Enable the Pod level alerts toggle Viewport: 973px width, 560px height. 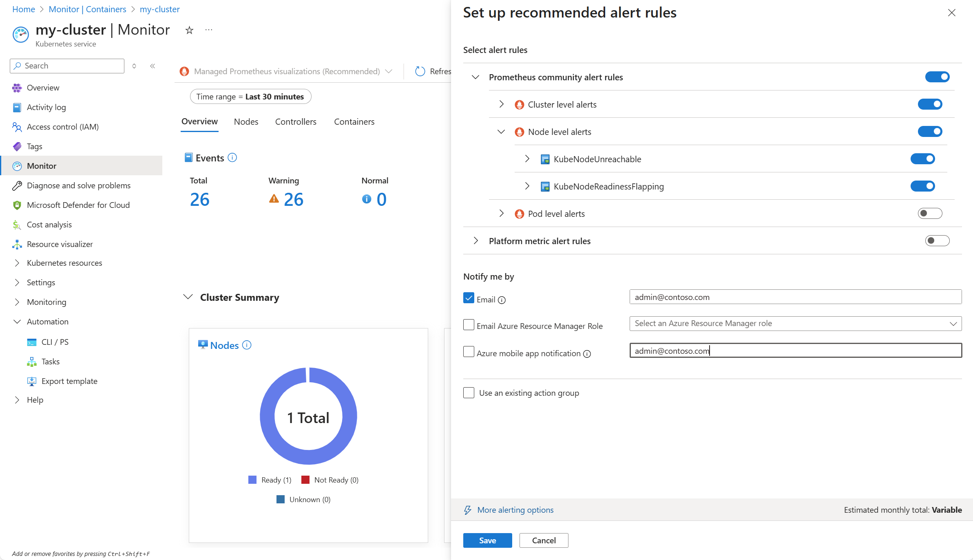(930, 213)
